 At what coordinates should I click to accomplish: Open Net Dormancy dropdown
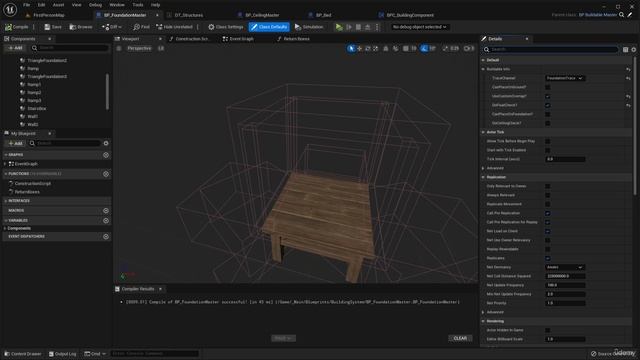tap(565, 267)
